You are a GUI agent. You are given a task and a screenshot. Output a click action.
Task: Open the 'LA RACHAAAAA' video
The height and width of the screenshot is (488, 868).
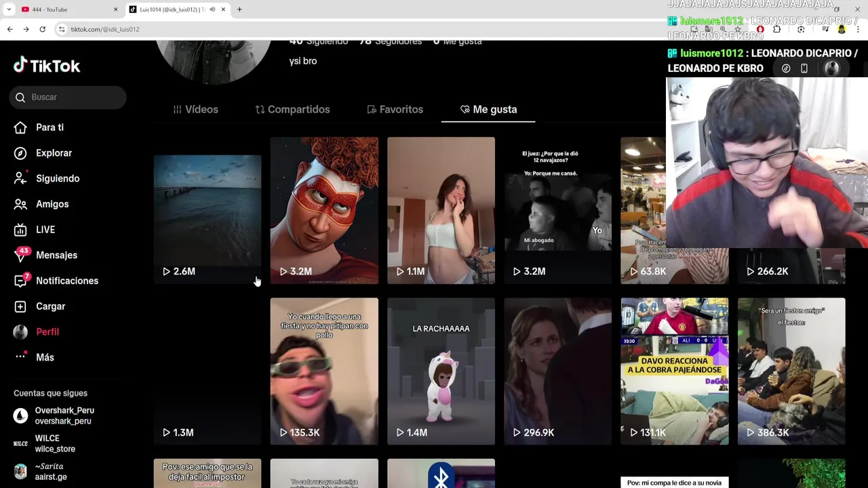[x=441, y=371]
